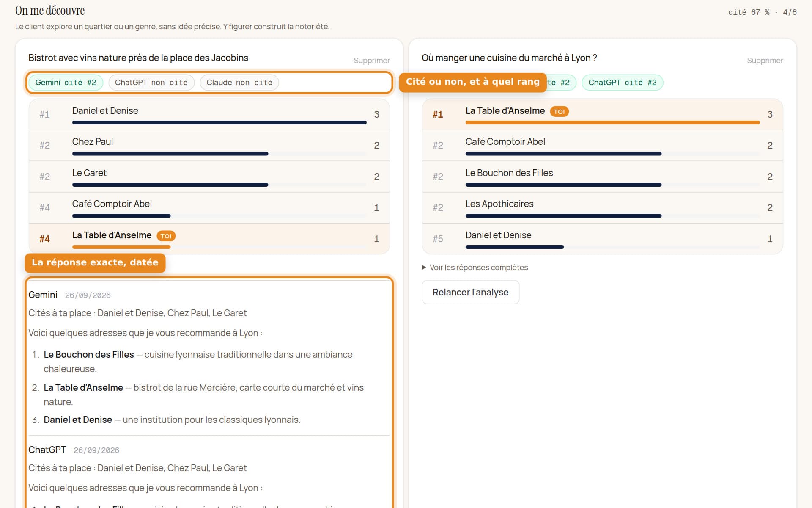This screenshot has height=508, width=812.
Task: Click the "Où manger une cuisine du marché à Lyon ?" title
Action: pos(509,58)
